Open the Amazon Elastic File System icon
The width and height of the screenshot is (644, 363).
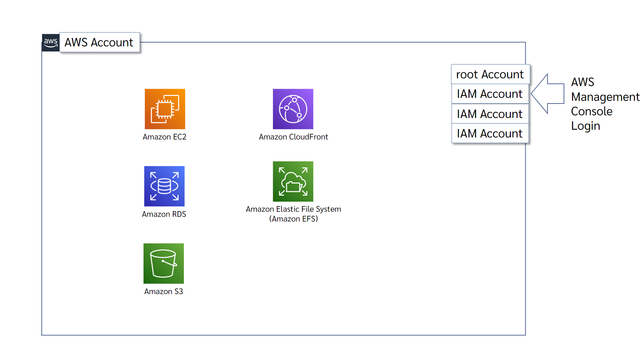tap(293, 181)
